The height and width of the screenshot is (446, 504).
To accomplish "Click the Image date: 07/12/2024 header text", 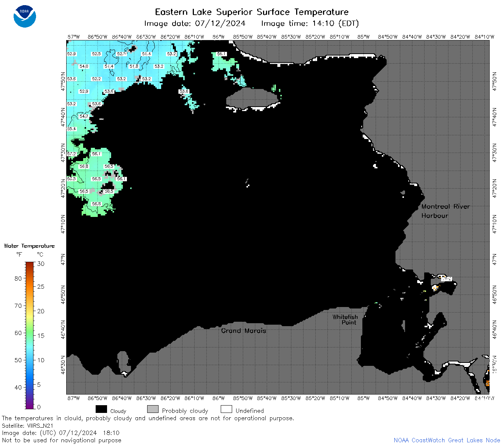I will pos(195,24).
